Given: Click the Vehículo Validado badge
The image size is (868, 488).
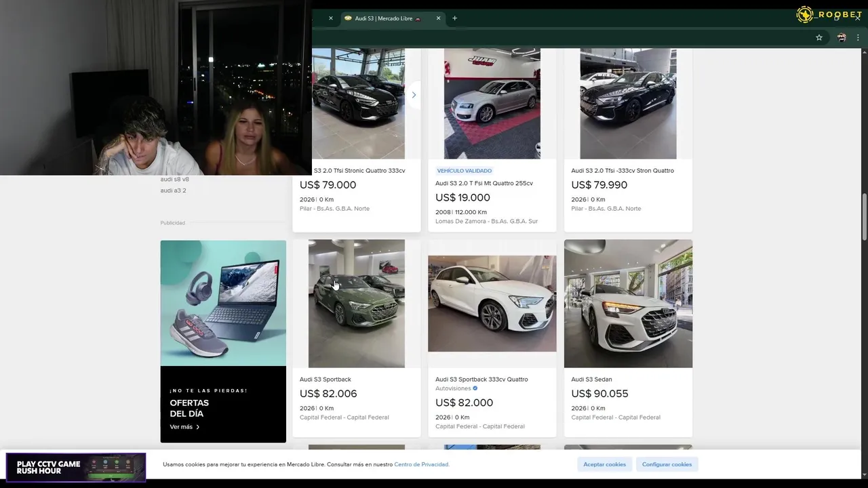Looking at the screenshot, I should point(465,171).
